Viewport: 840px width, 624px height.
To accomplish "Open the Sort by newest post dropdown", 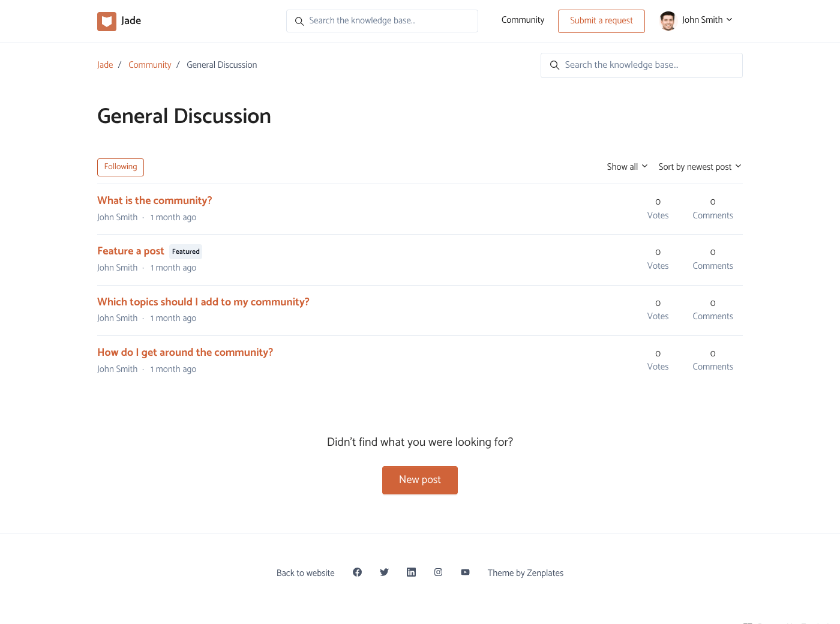I will tap(700, 167).
